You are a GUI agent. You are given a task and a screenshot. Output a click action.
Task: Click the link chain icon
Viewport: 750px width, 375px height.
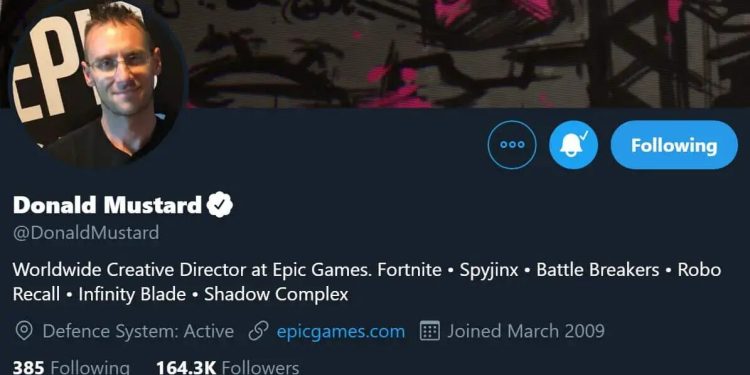coord(259,331)
